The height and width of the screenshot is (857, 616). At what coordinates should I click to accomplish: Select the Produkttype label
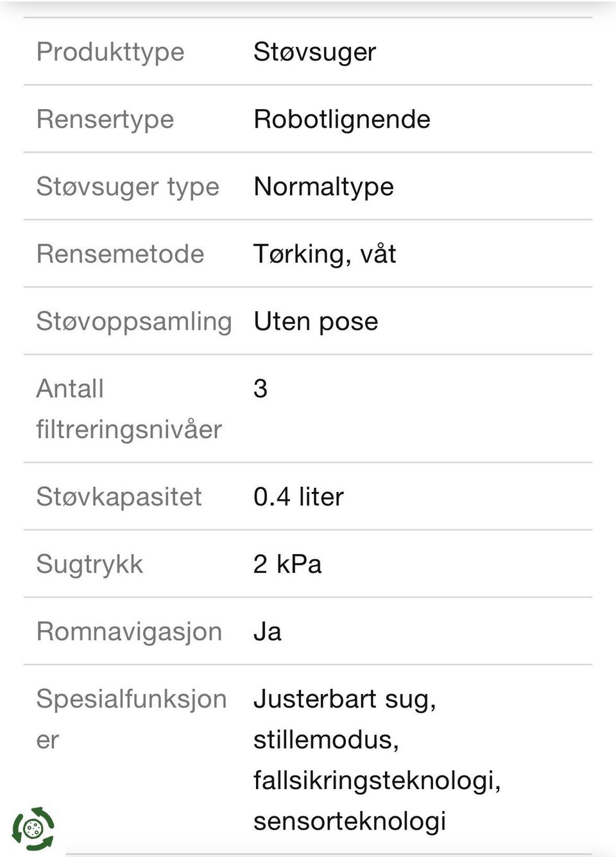pos(110,52)
